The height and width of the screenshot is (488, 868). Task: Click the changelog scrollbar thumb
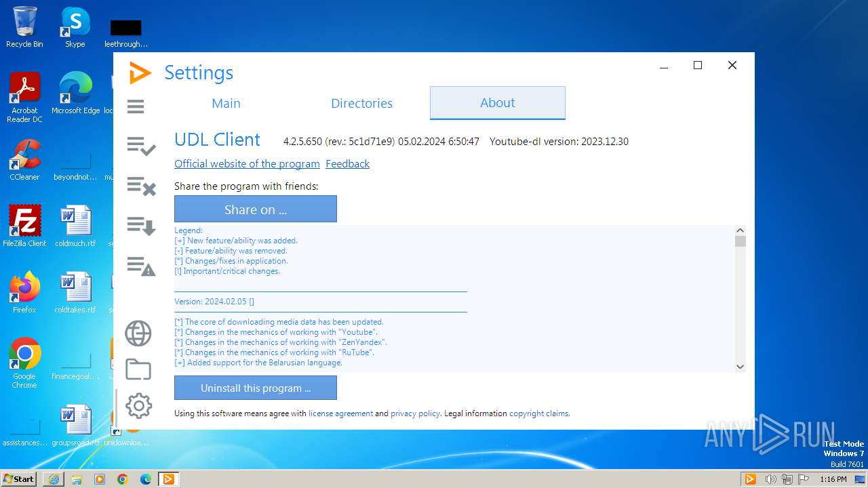741,241
